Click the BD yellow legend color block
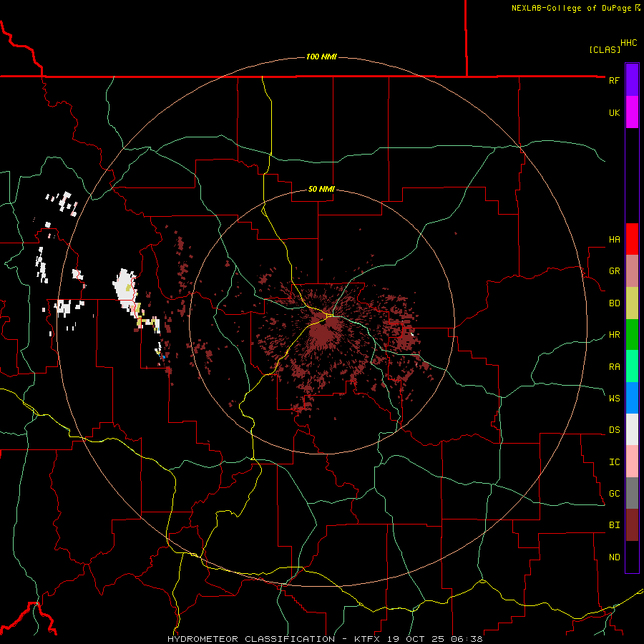The width and height of the screenshot is (644, 644). (x=632, y=303)
